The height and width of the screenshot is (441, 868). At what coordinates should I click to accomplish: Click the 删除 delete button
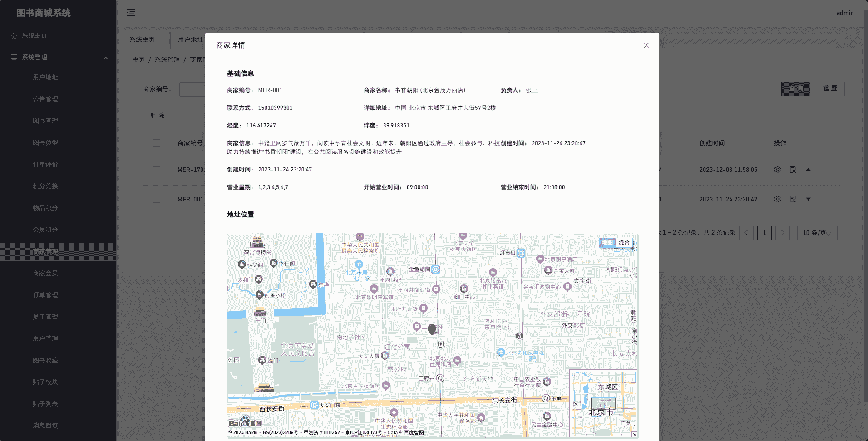point(158,116)
